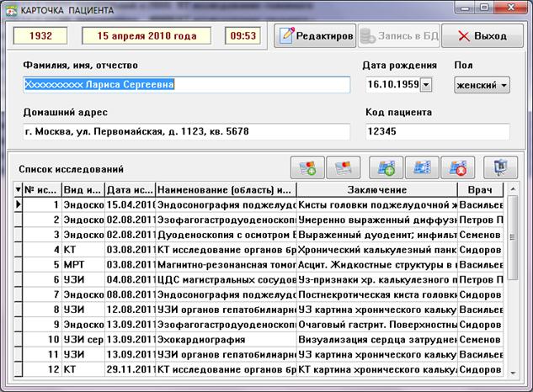The width and height of the screenshot is (533, 392).
Task: Select the cell Эхокардиография
Action: [x=226, y=339]
